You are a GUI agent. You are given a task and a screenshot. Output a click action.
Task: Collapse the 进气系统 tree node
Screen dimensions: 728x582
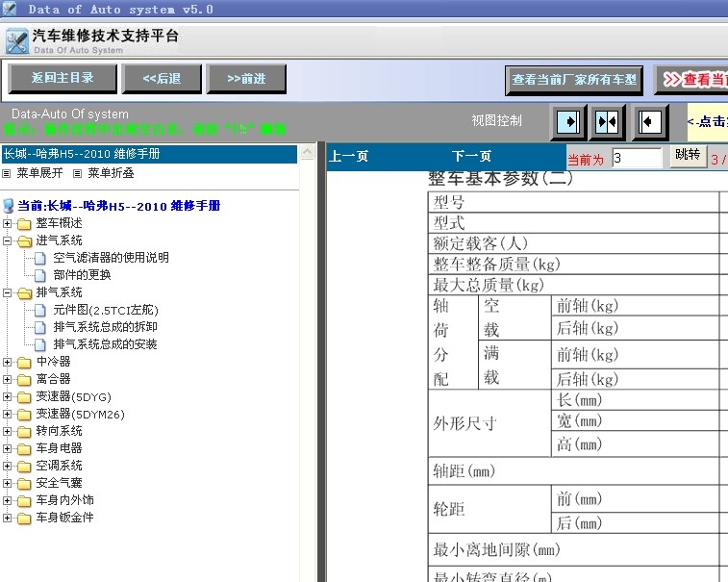pos(7,240)
